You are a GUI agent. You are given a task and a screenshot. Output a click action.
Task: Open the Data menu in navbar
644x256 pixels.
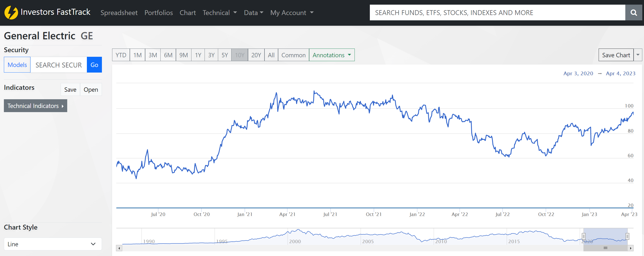pyautogui.click(x=254, y=13)
